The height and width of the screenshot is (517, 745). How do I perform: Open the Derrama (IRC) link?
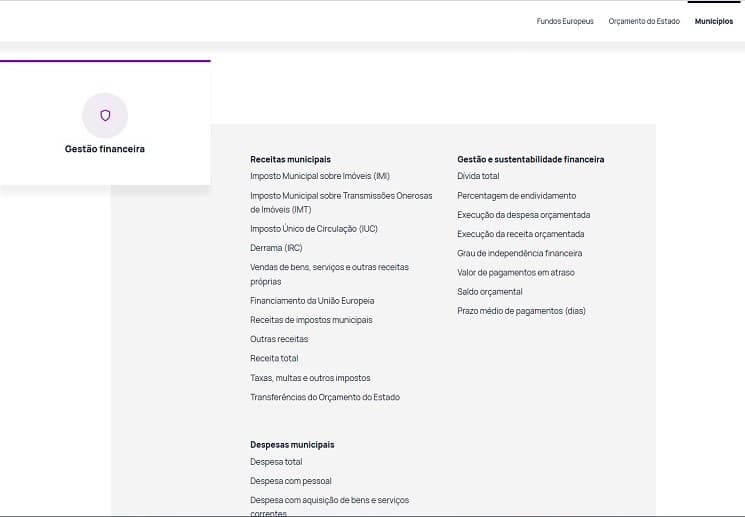276,248
